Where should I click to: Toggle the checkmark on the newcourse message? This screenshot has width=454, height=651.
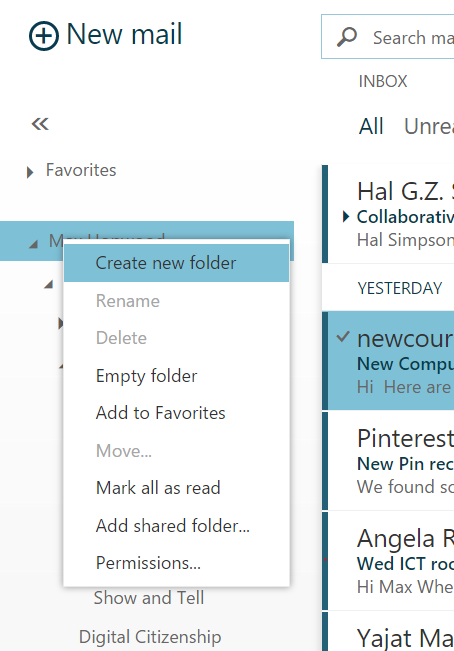[343, 337]
